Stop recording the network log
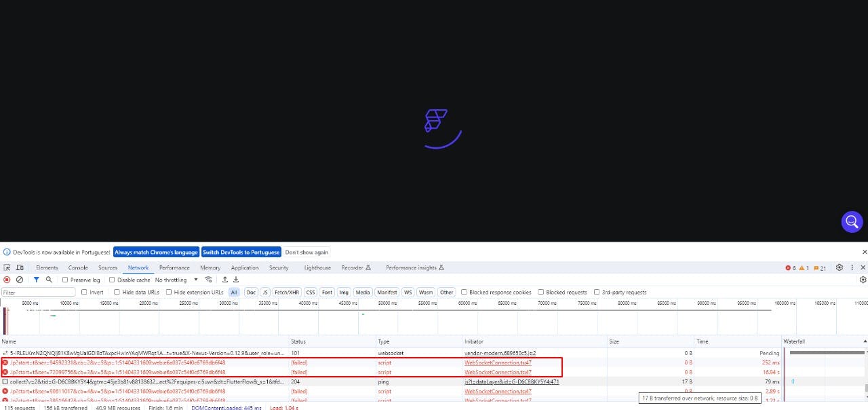The height and width of the screenshot is (410, 868). pyautogui.click(x=7, y=280)
